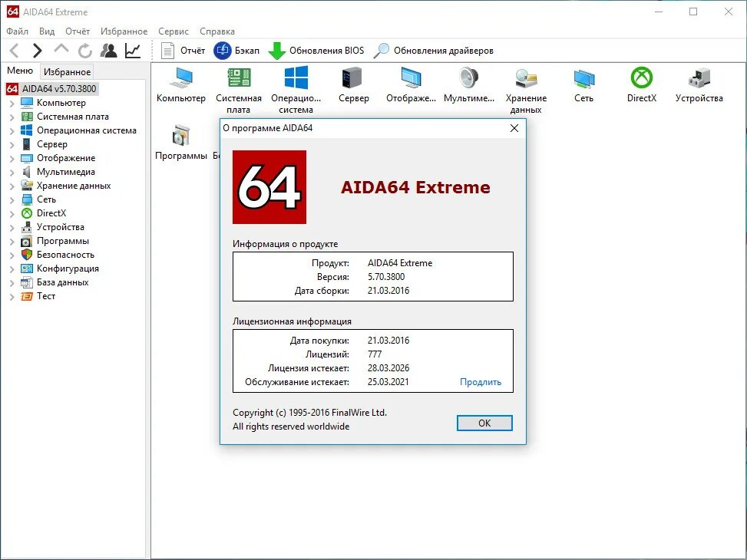747x560 pixels.
Task: Open the Операционная система large Windows icon
Action: 296,91
